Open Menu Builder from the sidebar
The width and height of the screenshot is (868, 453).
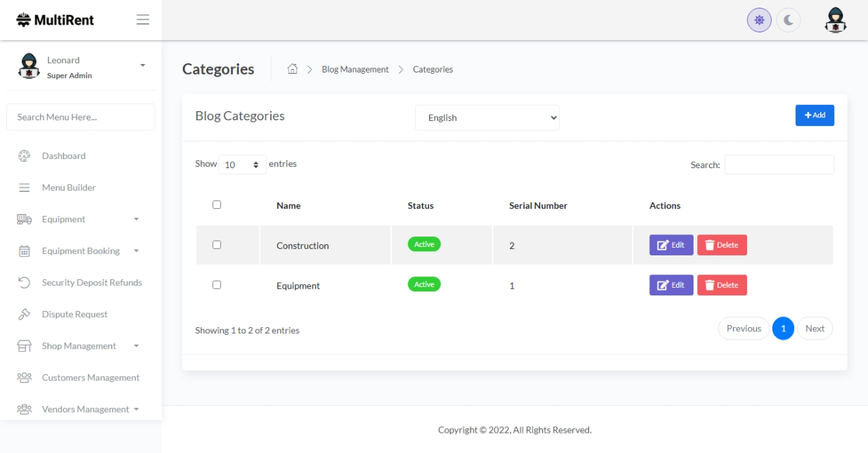point(68,188)
